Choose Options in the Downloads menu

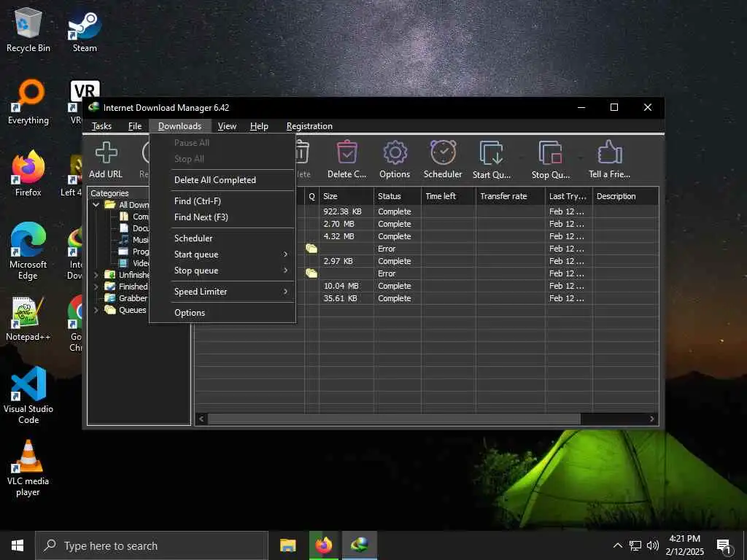tap(222, 313)
